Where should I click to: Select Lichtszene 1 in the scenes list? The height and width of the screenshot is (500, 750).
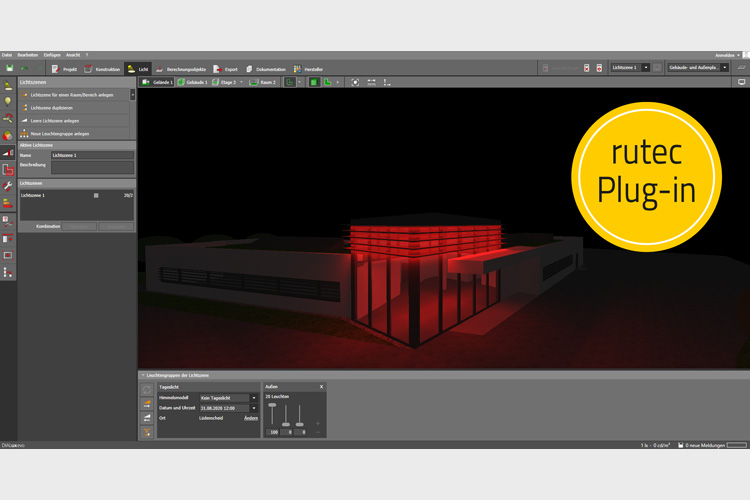[77, 195]
